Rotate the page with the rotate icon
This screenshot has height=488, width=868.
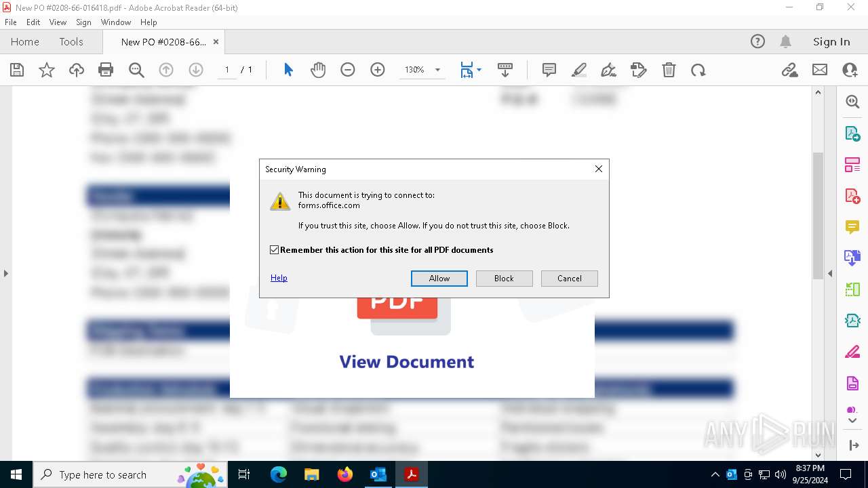point(698,70)
